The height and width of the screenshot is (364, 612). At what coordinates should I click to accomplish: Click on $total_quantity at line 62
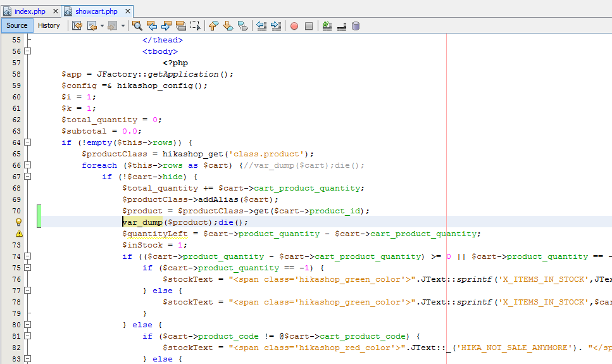click(99, 120)
